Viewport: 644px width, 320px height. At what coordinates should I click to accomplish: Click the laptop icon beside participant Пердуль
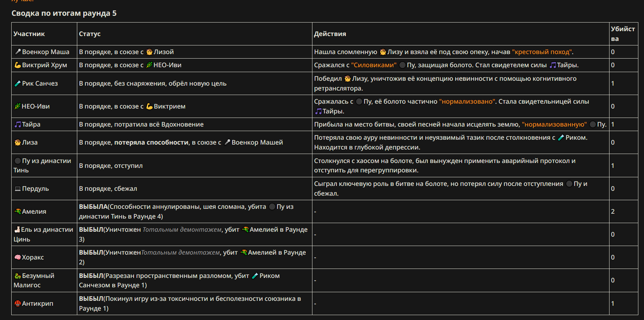point(18,189)
